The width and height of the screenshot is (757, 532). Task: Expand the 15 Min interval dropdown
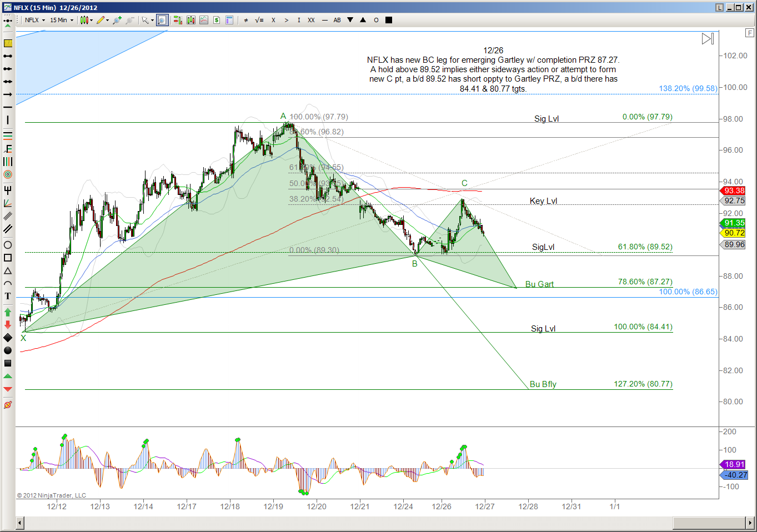coord(62,20)
